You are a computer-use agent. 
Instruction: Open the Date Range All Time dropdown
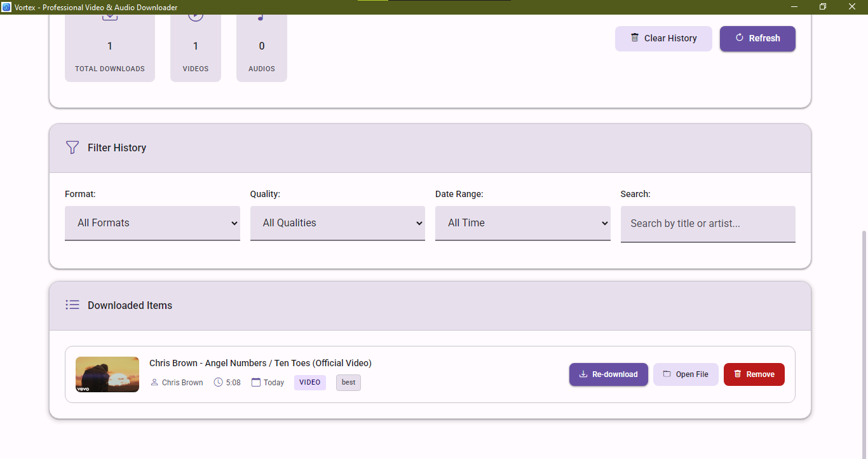pyautogui.click(x=522, y=223)
